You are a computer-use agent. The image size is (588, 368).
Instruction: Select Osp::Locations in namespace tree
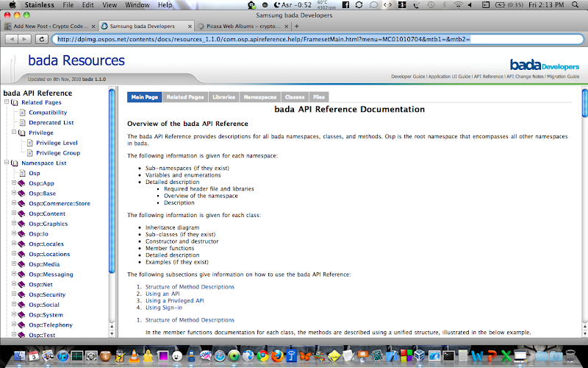click(x=49, y=254)
